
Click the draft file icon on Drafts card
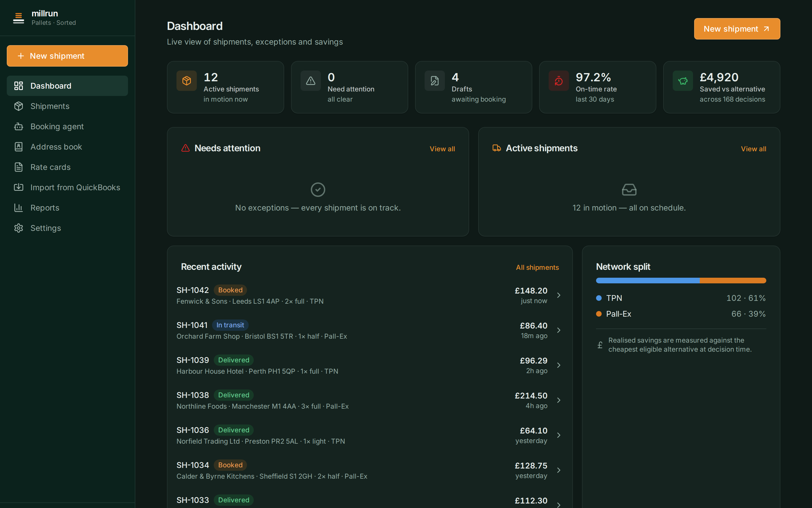(435, 81)
